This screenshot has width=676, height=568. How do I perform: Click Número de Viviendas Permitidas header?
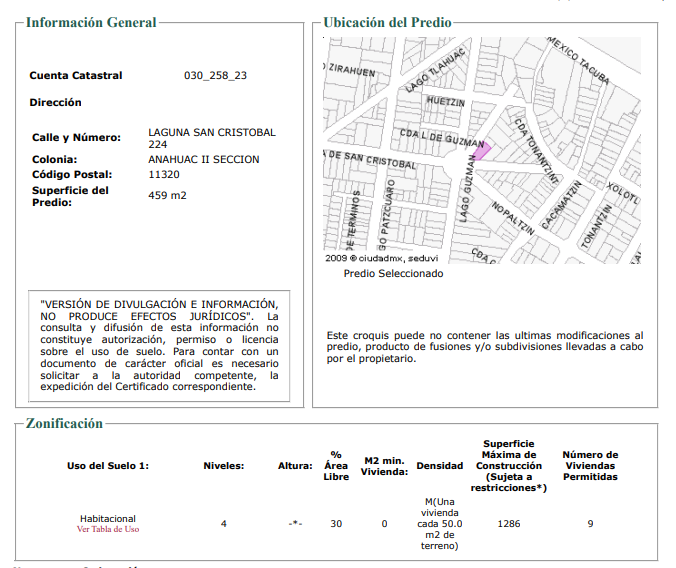(590, 466)
